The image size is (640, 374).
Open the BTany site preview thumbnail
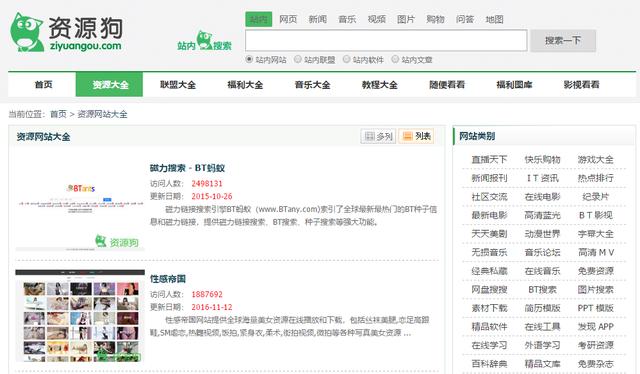[x=80, y=204]
